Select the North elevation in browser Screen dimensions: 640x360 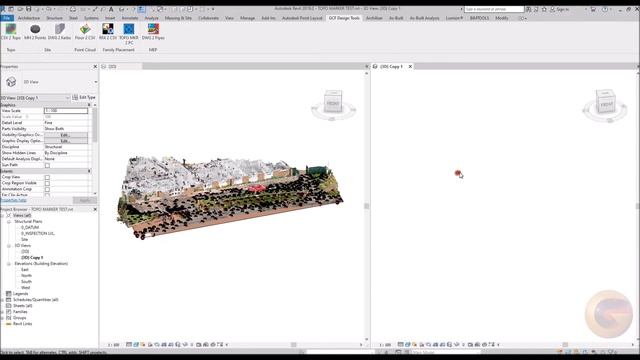click(26, 276)
